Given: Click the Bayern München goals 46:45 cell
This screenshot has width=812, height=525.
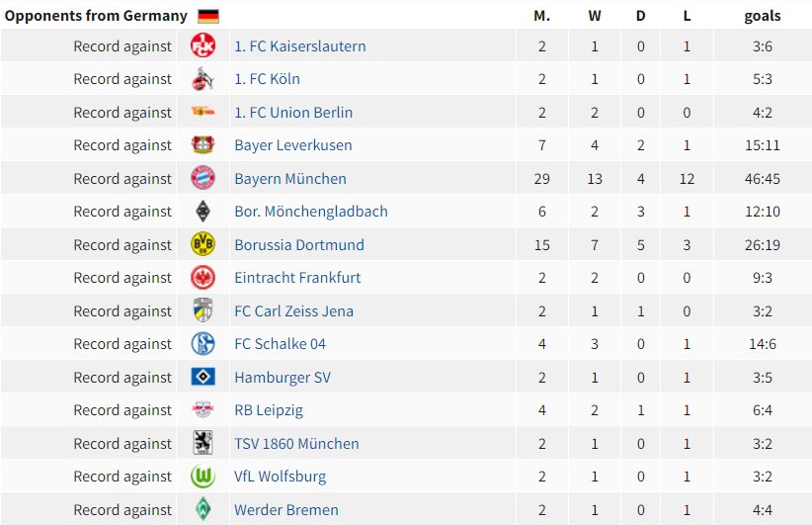Looking at the screenshot, I should (x=763, y=179).
